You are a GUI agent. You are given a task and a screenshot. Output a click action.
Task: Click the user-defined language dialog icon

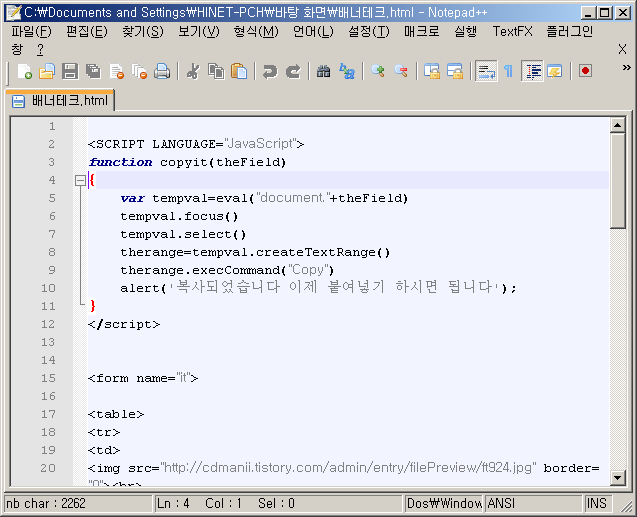[555, 71]
